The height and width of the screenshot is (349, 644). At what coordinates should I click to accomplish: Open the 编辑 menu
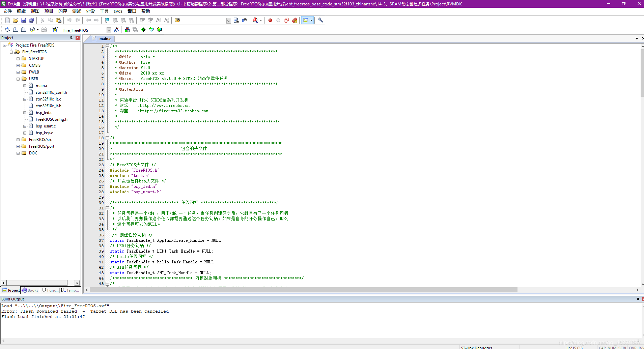click(21, 11)
